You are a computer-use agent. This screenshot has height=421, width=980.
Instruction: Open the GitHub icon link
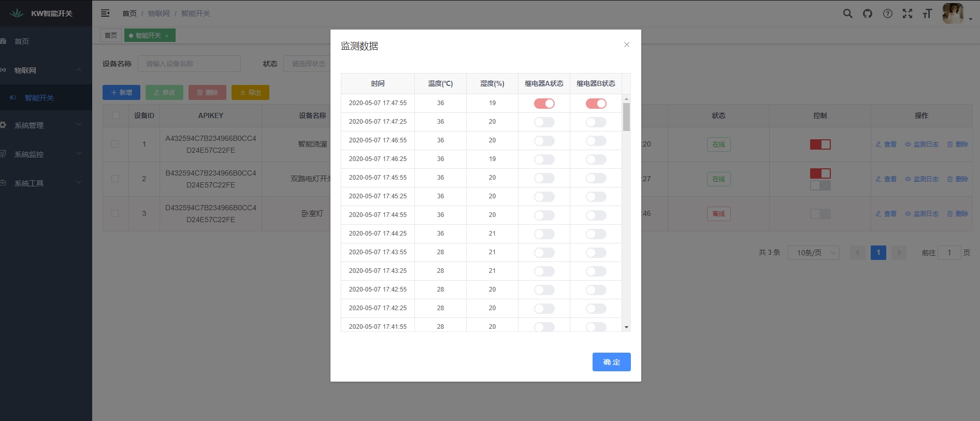(868, 13)
